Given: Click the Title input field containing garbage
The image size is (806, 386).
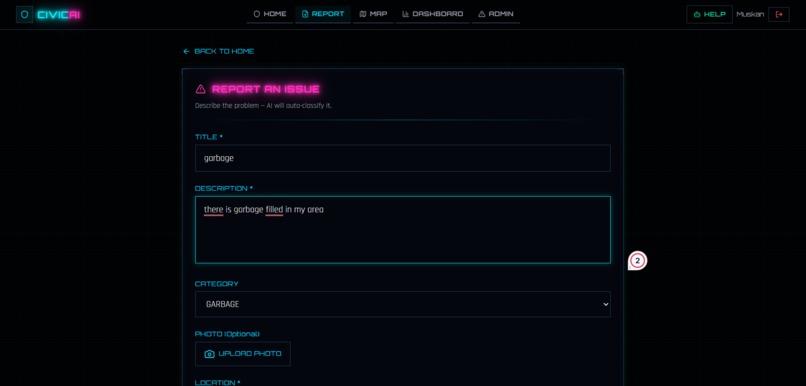Looking at the screenshot, I should point(402,158).
